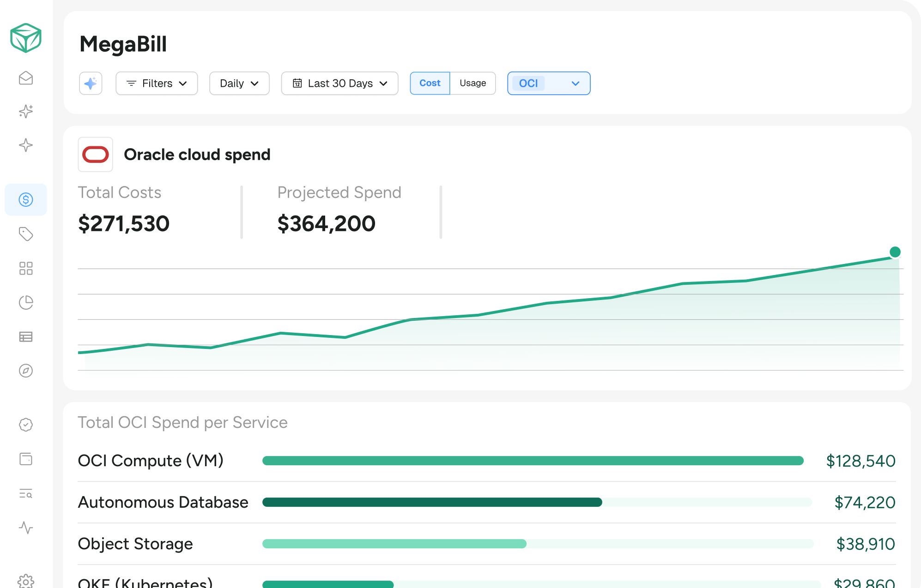Expand the Daily granularity dropdown

[x=239, y=84]
